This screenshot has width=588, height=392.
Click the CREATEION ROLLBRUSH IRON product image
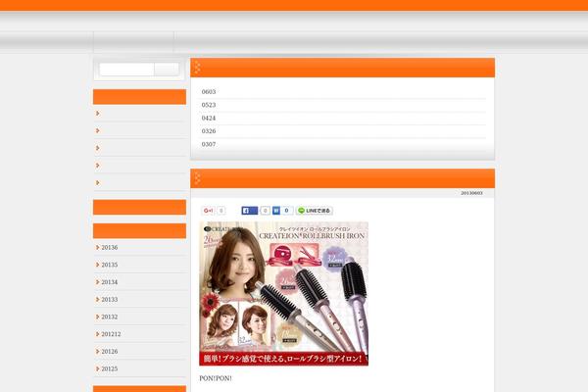click(x=283, y=293)
